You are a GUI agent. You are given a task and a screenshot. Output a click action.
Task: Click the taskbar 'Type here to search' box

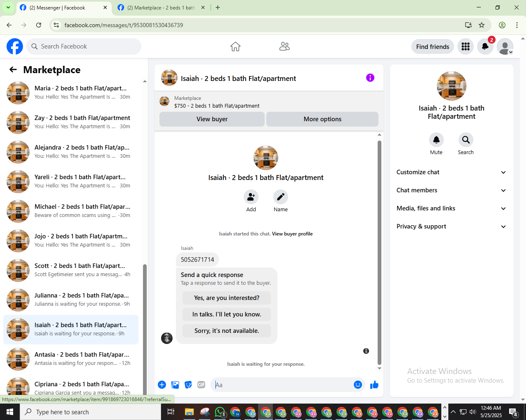pyautogui.click(x=90, y=412)
